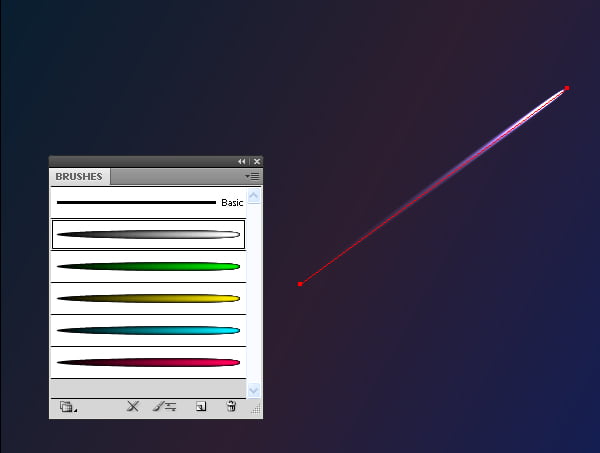Click the 'Basic' brush label text
The width and height of the screenshot is (600, 453).
(x=232, y=202)
